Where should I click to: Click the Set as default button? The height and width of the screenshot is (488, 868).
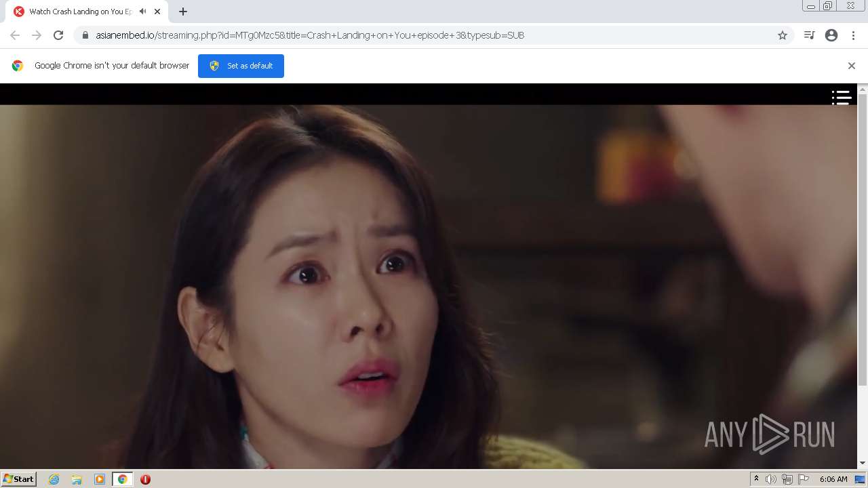[241, 66]
